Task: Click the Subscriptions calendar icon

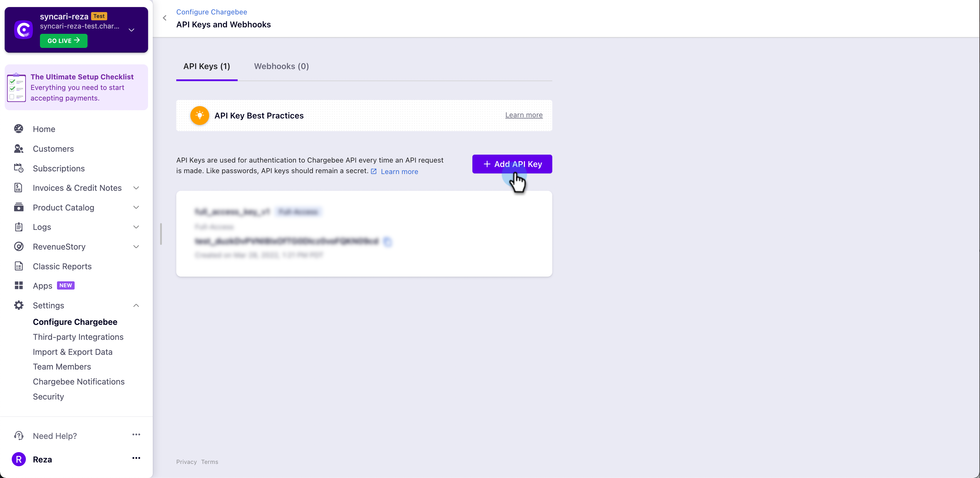Action: pos(19,168)
